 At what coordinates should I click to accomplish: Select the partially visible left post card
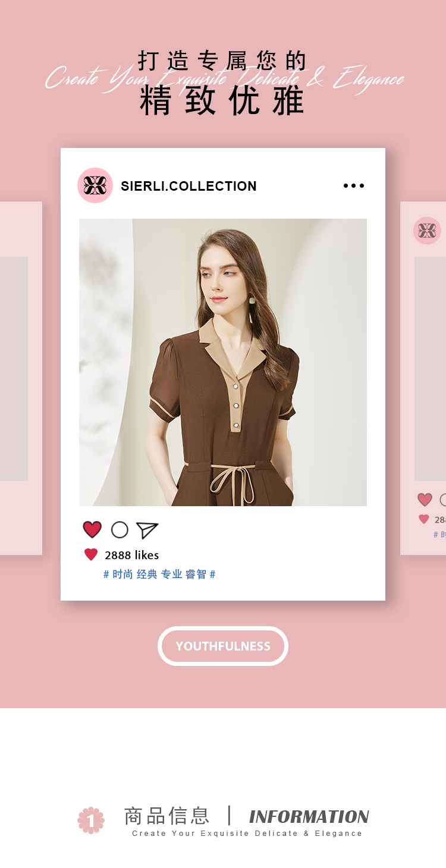pos(21,378)
